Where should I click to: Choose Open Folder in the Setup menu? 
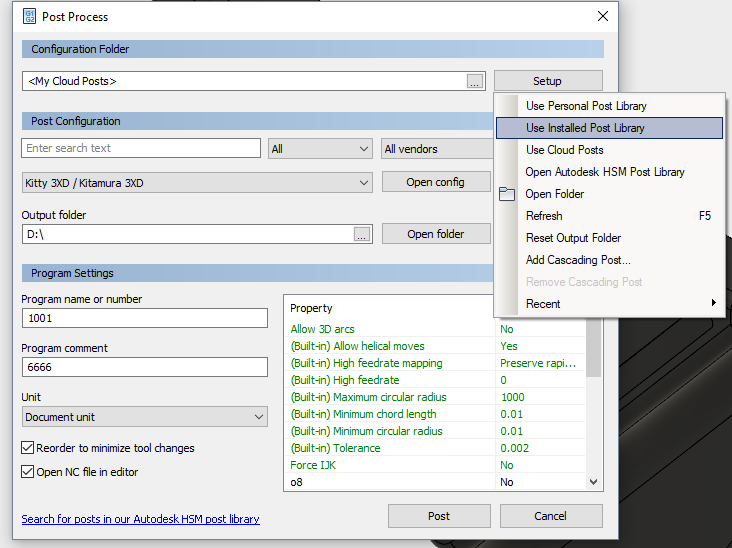[609, 194]
